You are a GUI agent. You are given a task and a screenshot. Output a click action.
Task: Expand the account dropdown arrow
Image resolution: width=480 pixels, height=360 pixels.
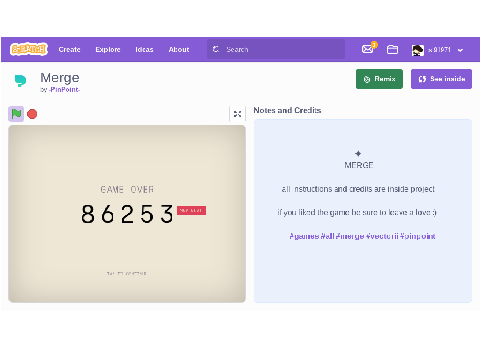460,50
